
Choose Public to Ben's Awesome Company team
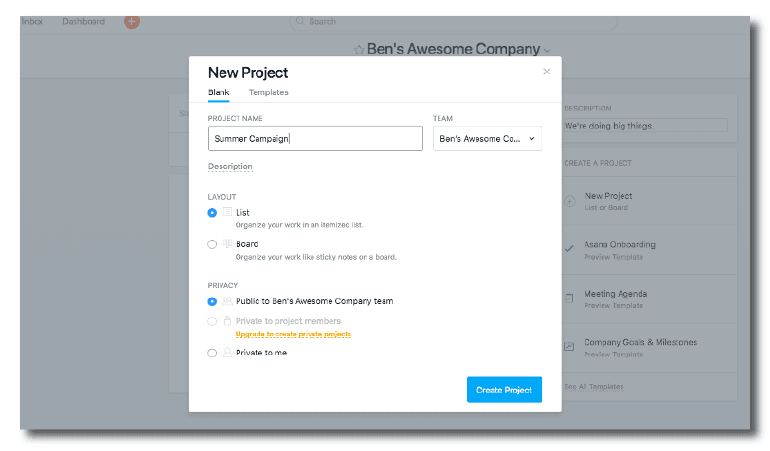[212, 301]
